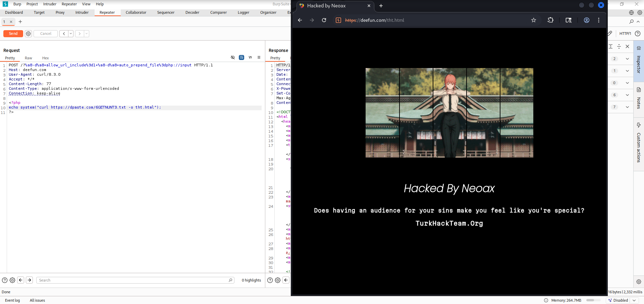Open the Disabled dropdown in status bar

pyautogui.click(x=623, y=300)
